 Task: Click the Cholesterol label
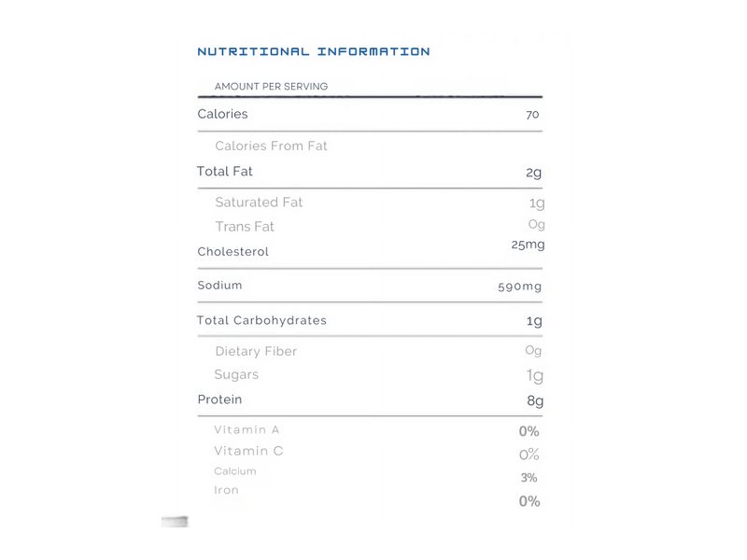click(x=233, y=251)
